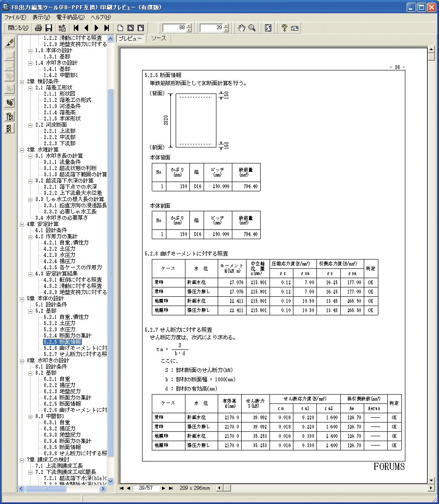
Task: Click the tree panel scroll-up arrow
Action: coord(111,39)
